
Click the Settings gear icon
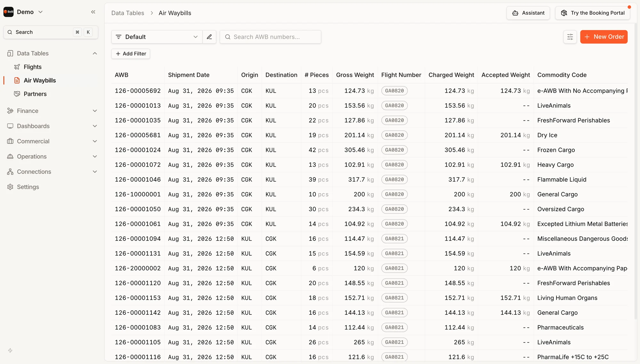click(x=10, y=187)
